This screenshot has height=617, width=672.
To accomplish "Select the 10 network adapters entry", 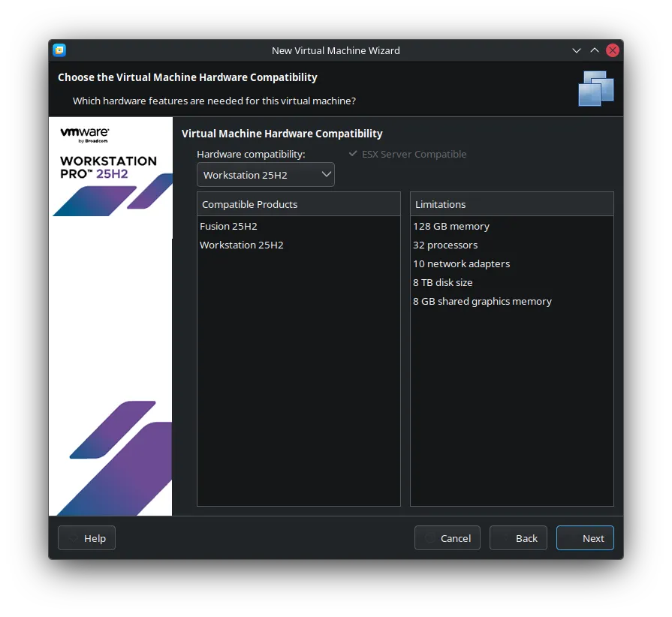I will pyautogui.click(x=461, y=263).
